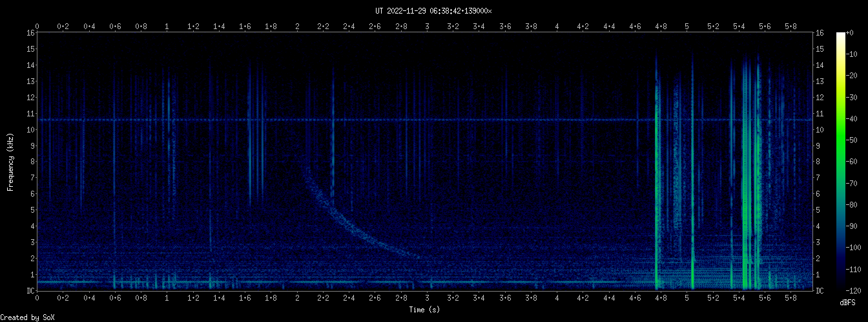Image resolution: width=868 pixels, height=322 pixels.
Task: Click the 3 second tick on bottom time axis
Action: click(427, 298)
